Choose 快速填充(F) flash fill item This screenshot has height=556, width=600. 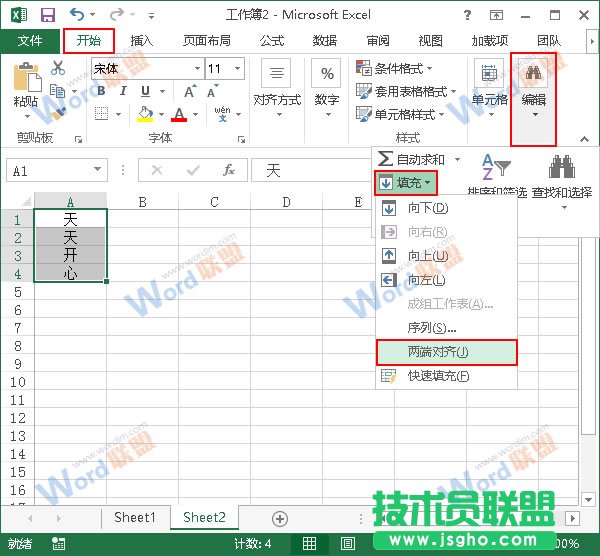point(446,376)
